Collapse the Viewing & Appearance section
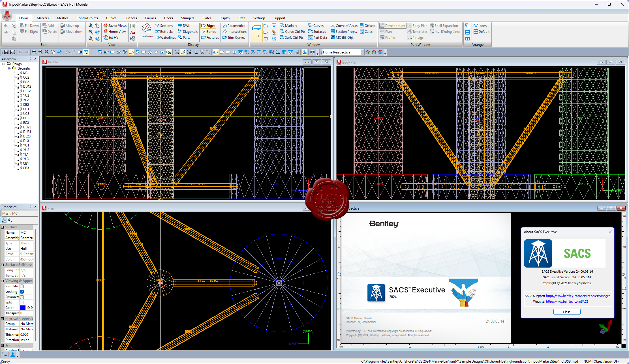The width and height of the screenshot is (629, 364). (x=3, y=281)
